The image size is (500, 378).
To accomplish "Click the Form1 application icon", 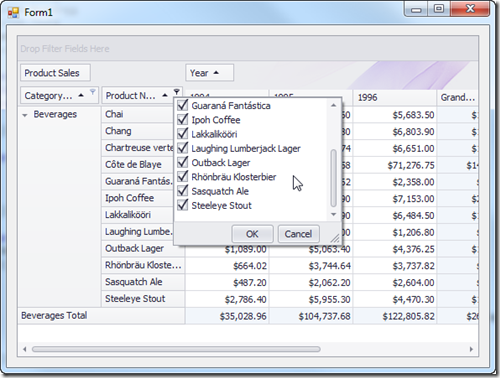I will point(13,13).
